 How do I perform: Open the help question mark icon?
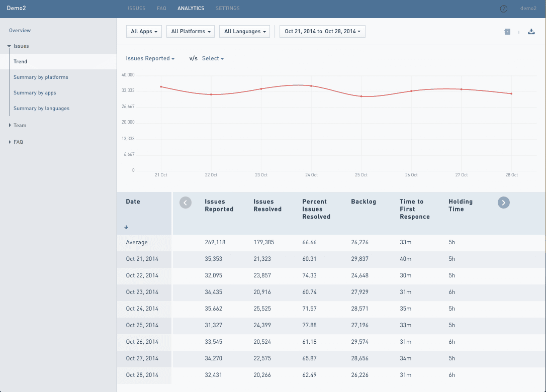(504, 9)
